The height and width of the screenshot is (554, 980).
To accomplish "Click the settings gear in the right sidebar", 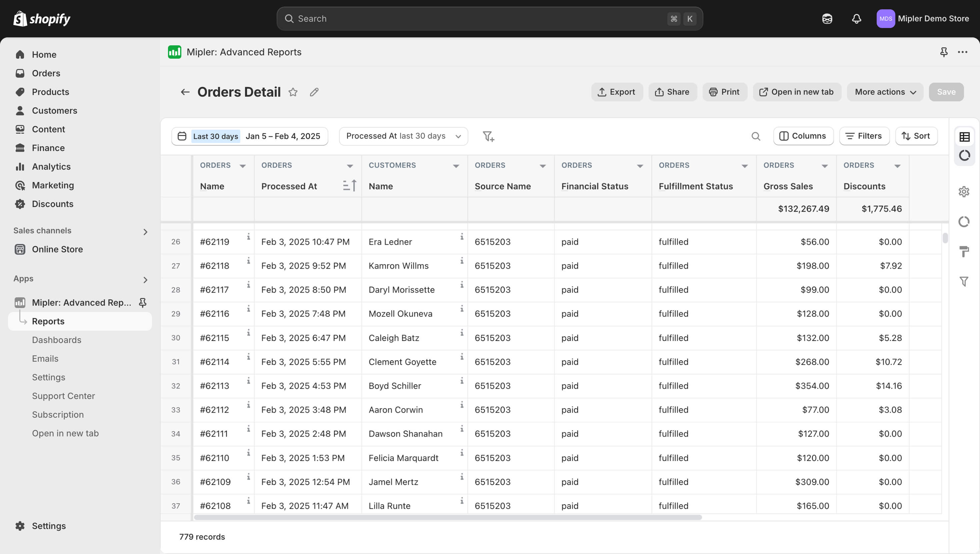I will coord(964,191).
